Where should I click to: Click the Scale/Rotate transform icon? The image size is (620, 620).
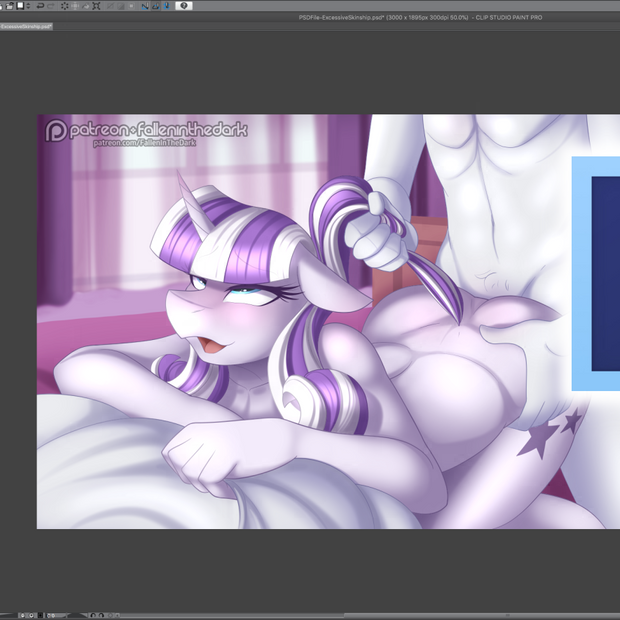pyautogui.click(x=96, y=6)
